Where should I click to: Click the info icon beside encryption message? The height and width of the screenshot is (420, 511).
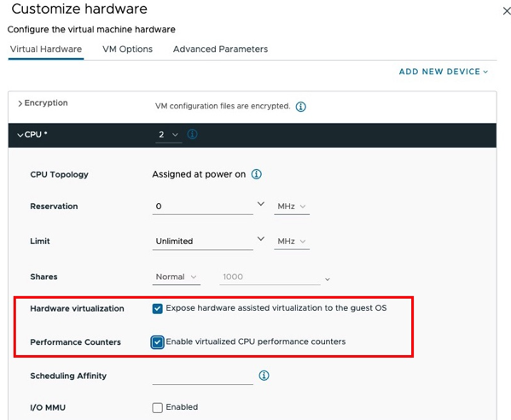(x=300, y=107)
